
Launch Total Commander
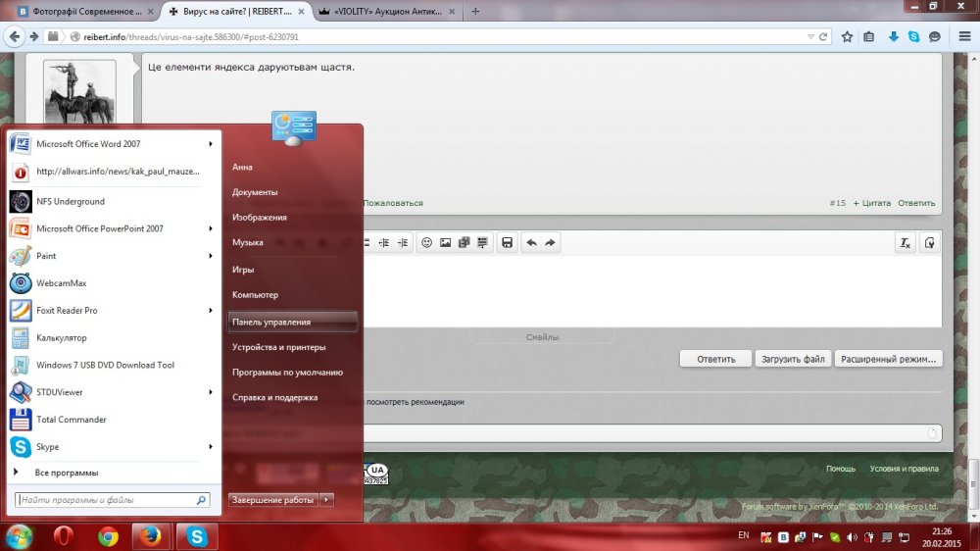[113, 420]
